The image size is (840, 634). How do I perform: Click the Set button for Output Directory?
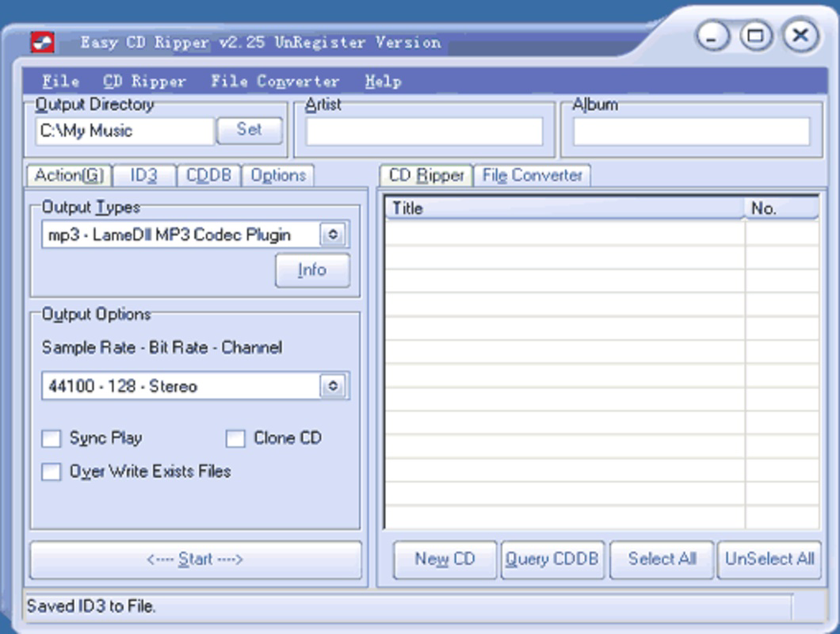(250, 130)
